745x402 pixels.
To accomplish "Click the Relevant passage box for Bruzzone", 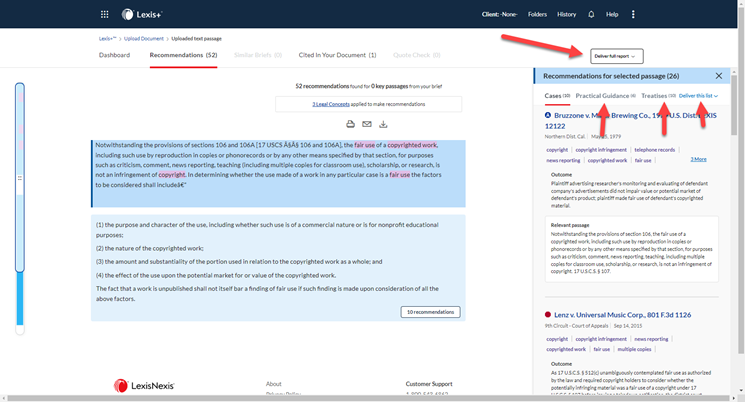I will point(631,249).
